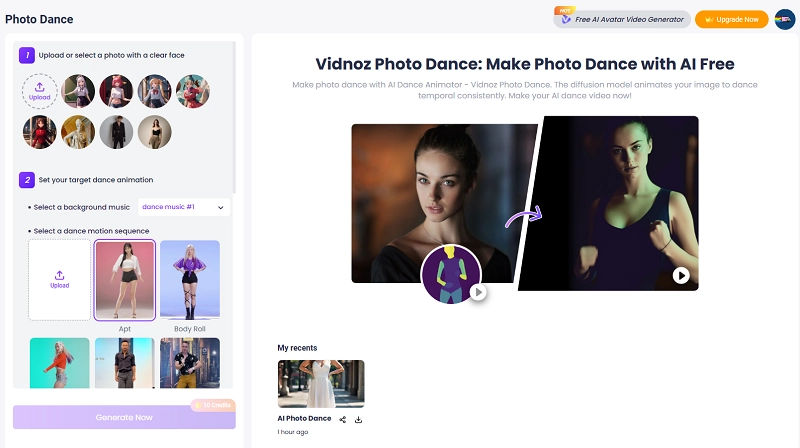Open the recent AI Photo Dance thumbnail
The height and width of the screenshot is (448, 800).
tap(321, 384)
